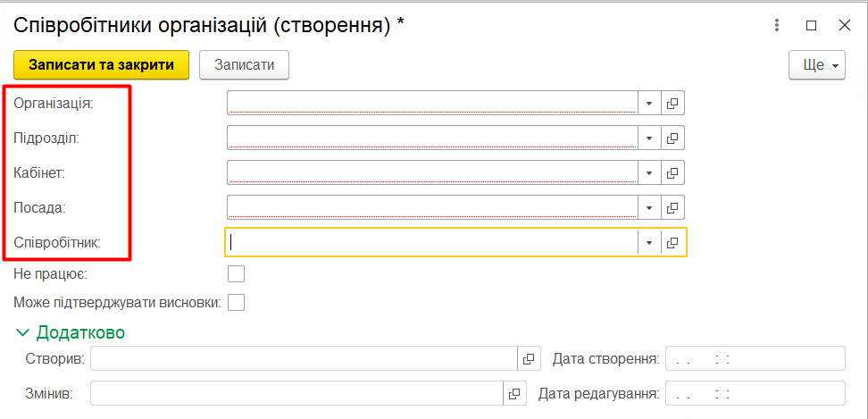The image size is (868, 419).
Task: Open the three-dot window options menu
Action: (x=777, y=26)
